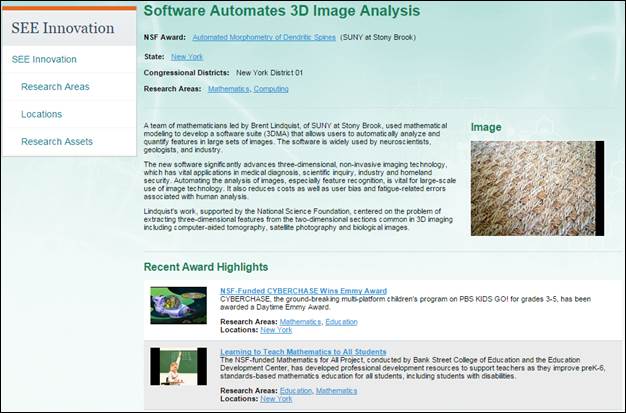Open the Computing research area link

271,89
